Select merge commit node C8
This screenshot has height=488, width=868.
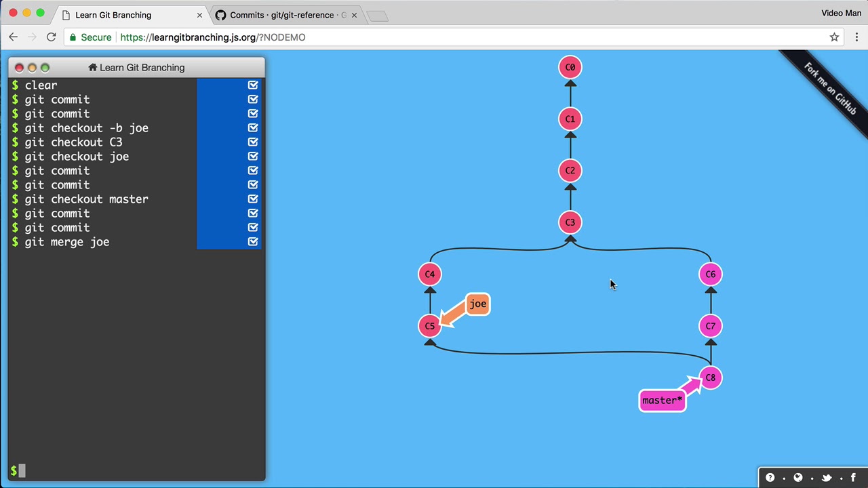tap(711, 378)
